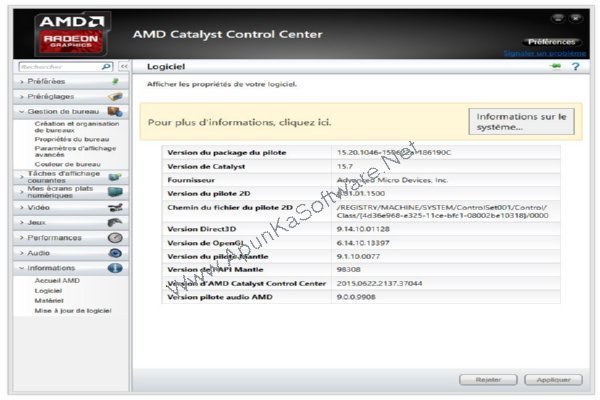This screenshot has height=400, width=600.
Task: Click the Tâches d'affichage courantes icon
Action: pos(115,177)
